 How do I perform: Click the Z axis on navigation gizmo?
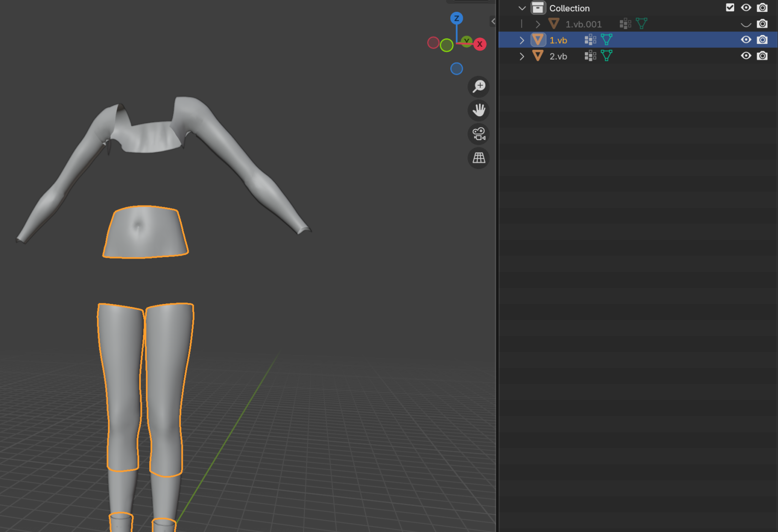(x=457, y=18)
